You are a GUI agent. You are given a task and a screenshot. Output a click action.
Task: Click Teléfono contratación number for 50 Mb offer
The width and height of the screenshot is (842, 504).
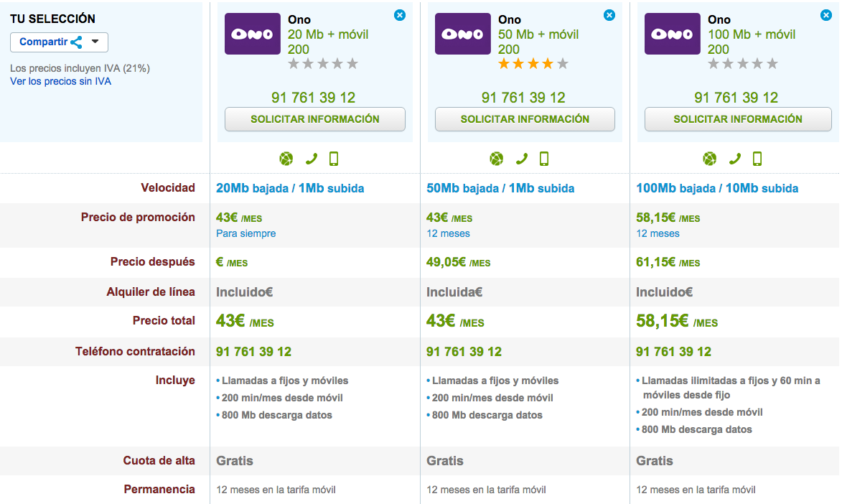(x=464, y=352)
